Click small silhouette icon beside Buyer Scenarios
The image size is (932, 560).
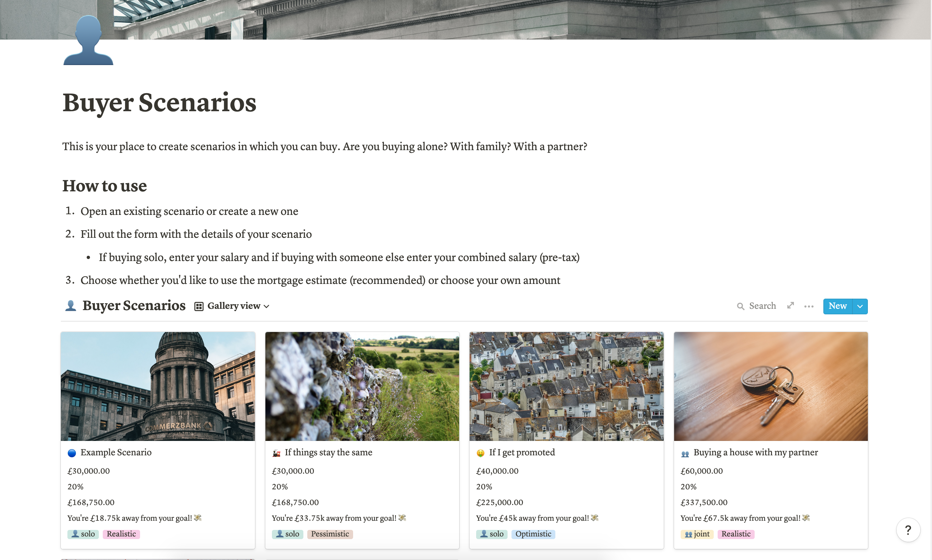pyautogui.click(x=71, y=306)
